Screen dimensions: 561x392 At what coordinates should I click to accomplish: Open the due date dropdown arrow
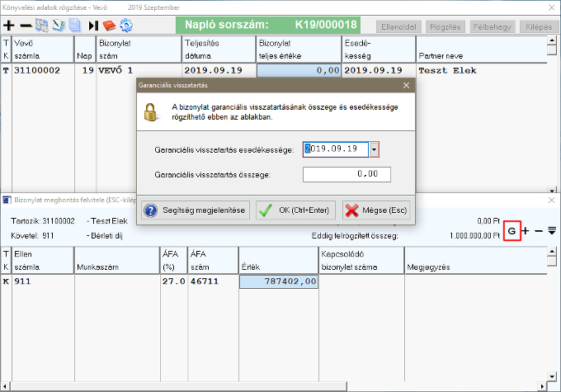[x=375, y=149]
